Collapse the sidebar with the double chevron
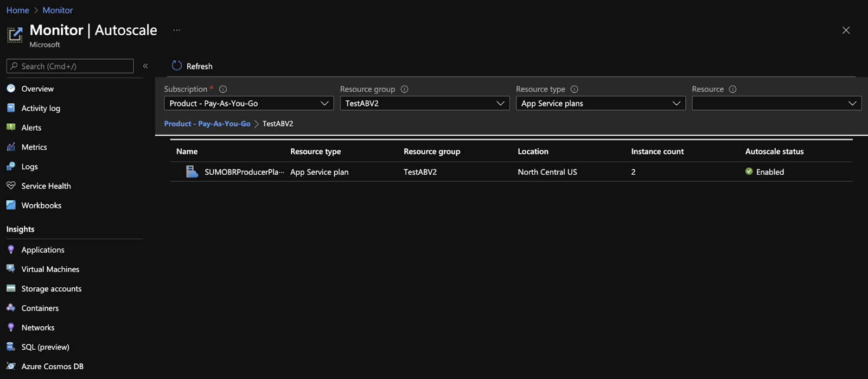Viewport: 868px width, 379px height. 145,66
